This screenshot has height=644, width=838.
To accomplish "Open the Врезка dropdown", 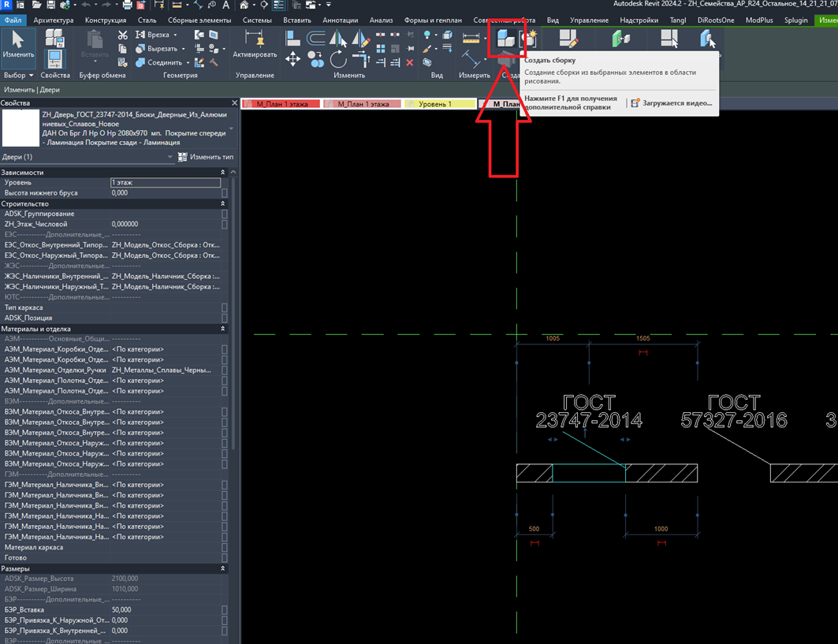I will click(175, 35).
